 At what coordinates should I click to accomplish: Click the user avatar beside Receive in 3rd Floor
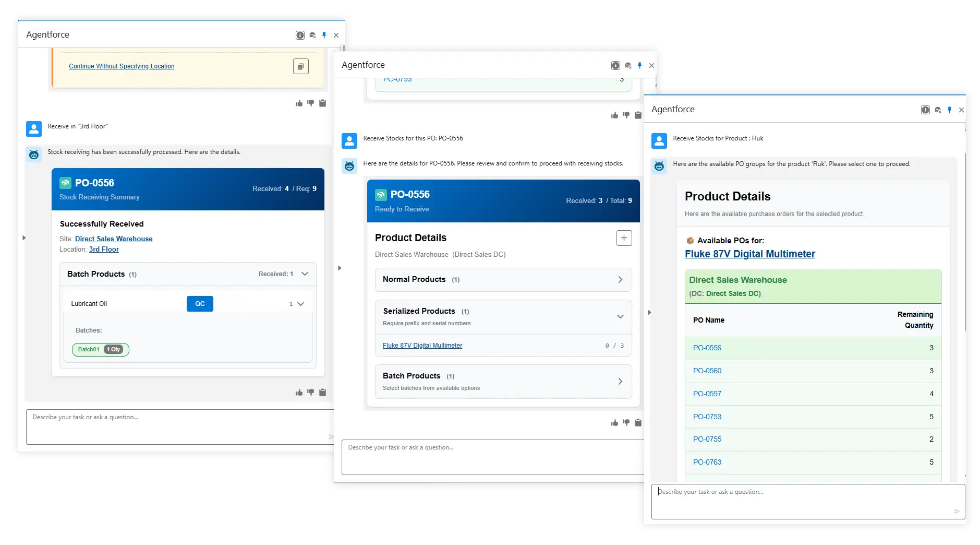pyautogui.click(x=34, y=129)
